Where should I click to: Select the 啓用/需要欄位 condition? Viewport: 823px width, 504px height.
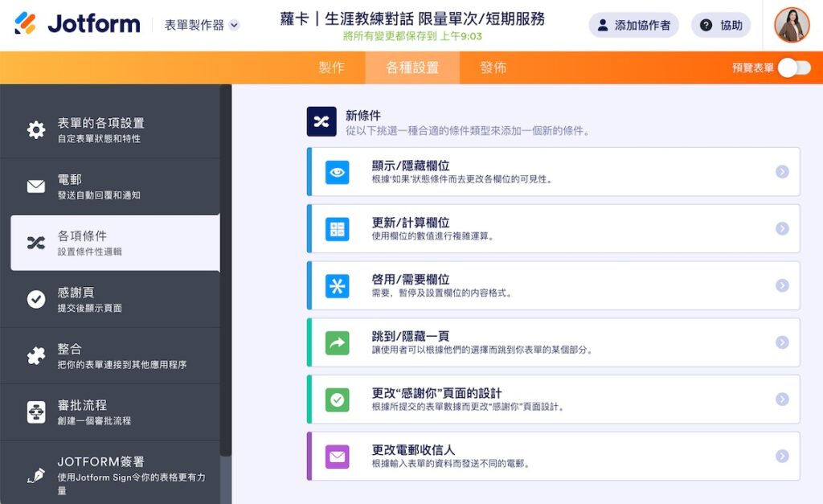pos(554,285)
